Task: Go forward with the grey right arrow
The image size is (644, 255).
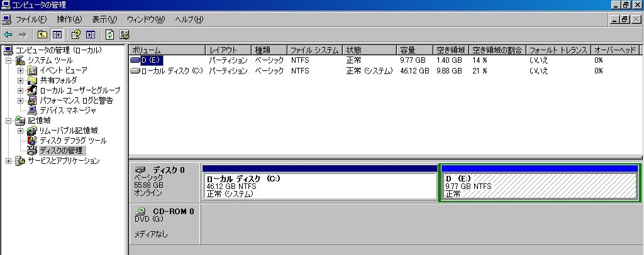Action: click(x=23, y=35)
